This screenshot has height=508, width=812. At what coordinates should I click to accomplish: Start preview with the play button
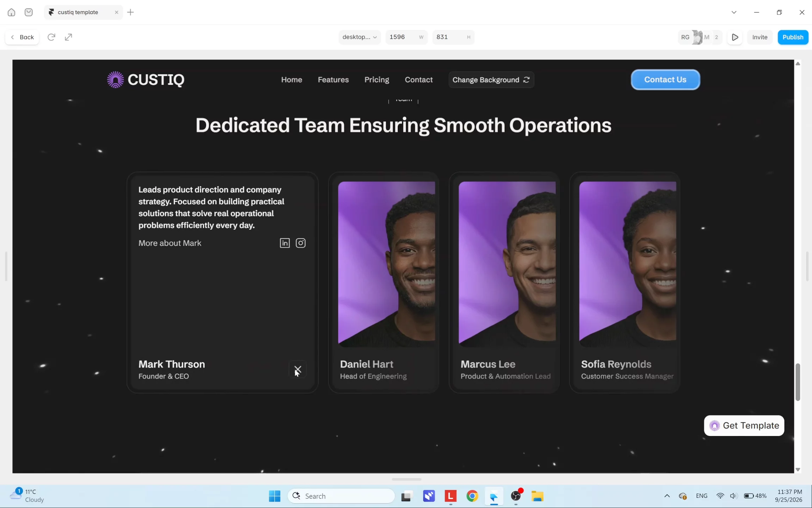(735, 37)
